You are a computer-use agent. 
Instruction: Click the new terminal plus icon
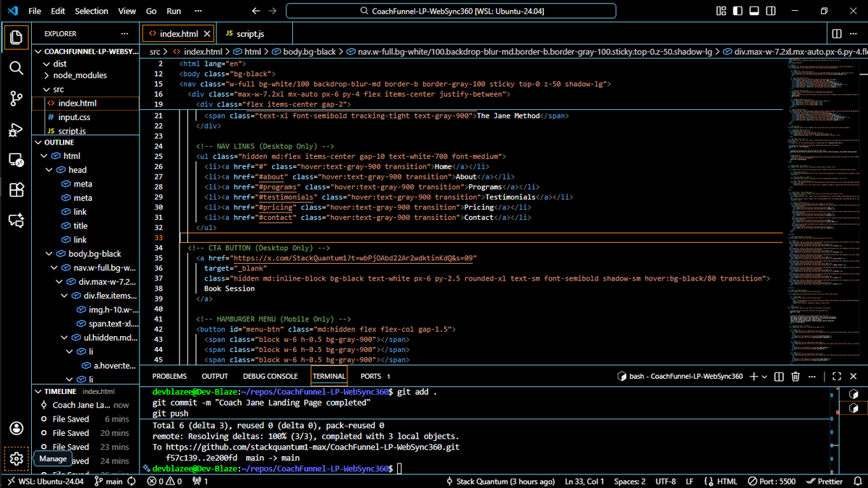tap(754, 376)
